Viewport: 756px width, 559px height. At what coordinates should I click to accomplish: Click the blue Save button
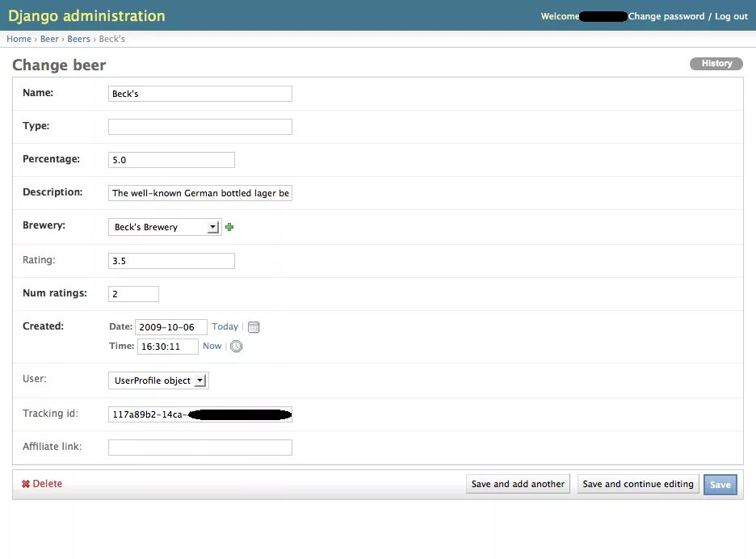coord(720,485)
